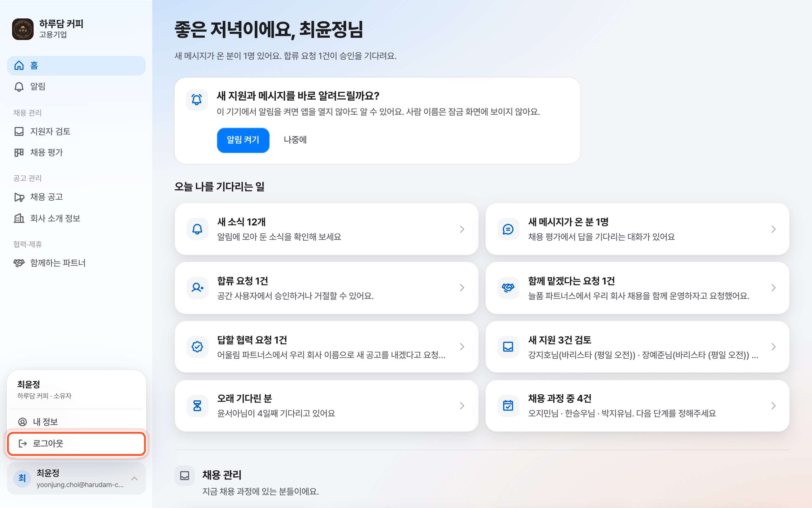The width and height of the screenshot is (812, 508).
Task: Click 로그아웃 to sign out
Action: click(76, 444)
